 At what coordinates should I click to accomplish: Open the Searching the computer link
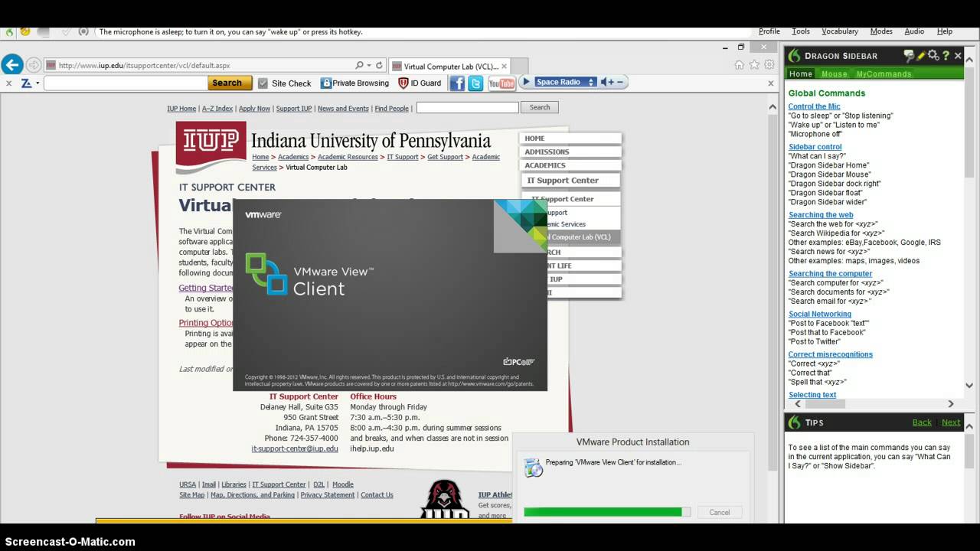pyautogui.click(x=830, y=273)
